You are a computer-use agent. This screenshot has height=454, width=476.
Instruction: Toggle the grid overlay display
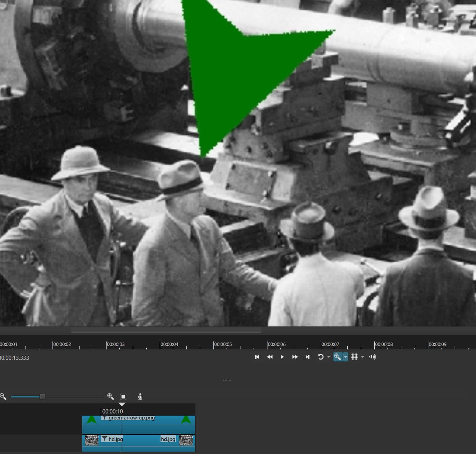354,357
